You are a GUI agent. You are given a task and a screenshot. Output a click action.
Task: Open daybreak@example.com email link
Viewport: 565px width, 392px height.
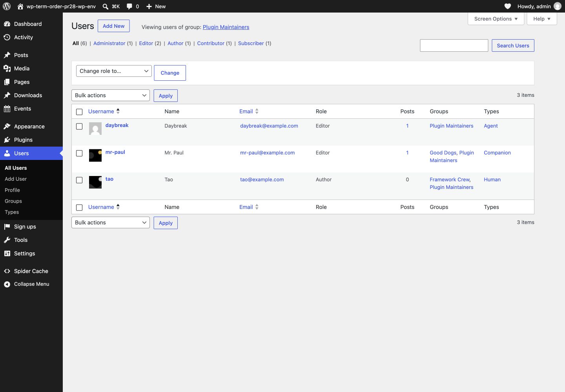pyautogui.click(x=269, y=126)
